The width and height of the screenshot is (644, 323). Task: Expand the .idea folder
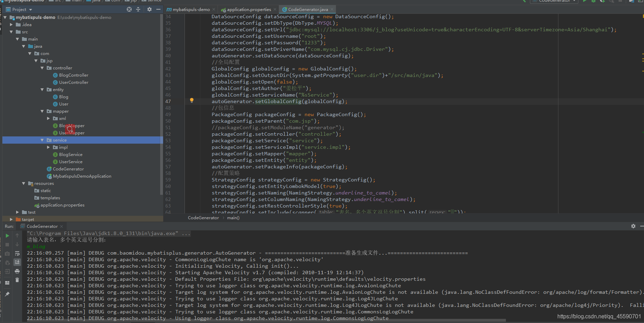click(11, 24)
